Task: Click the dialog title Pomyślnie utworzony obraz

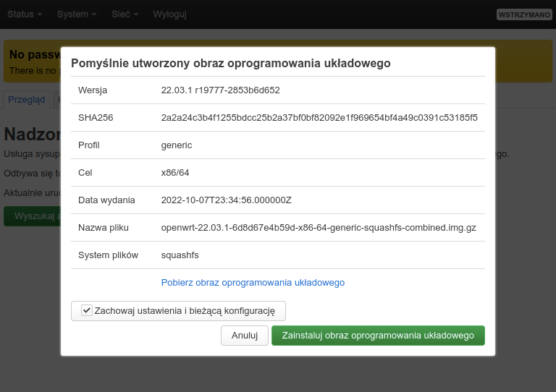Action: tap(231, 63)
